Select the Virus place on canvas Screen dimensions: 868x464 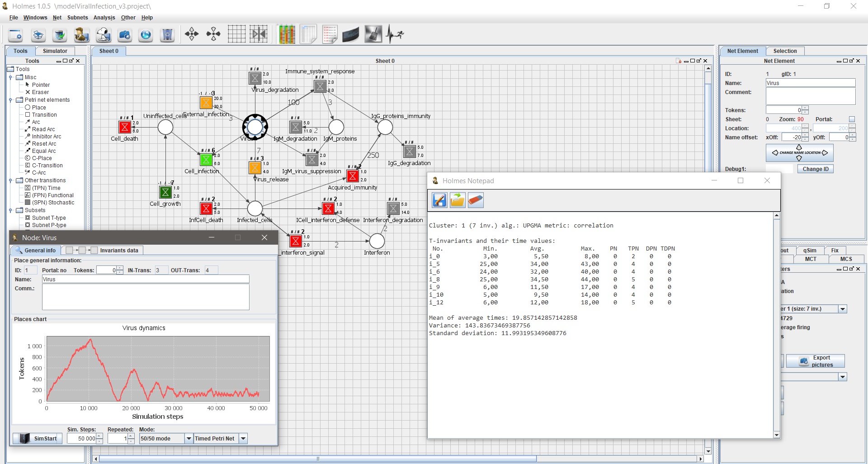[255, 127]
